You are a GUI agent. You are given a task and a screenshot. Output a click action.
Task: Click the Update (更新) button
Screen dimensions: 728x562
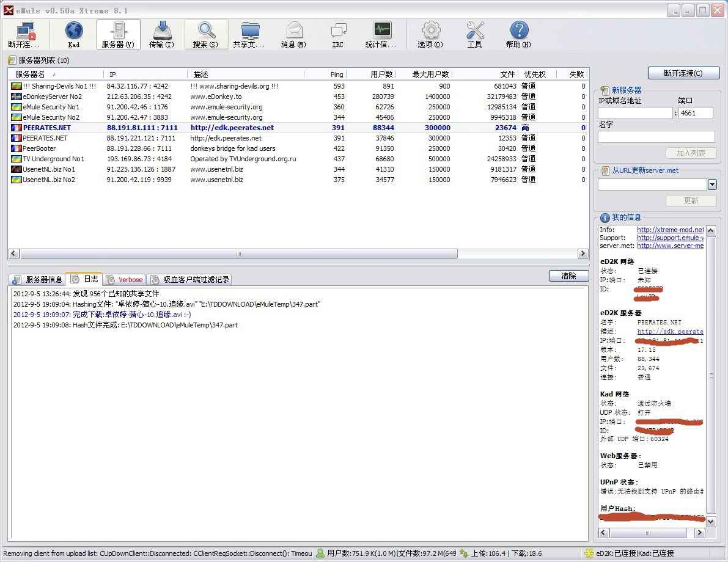[691, 200]
